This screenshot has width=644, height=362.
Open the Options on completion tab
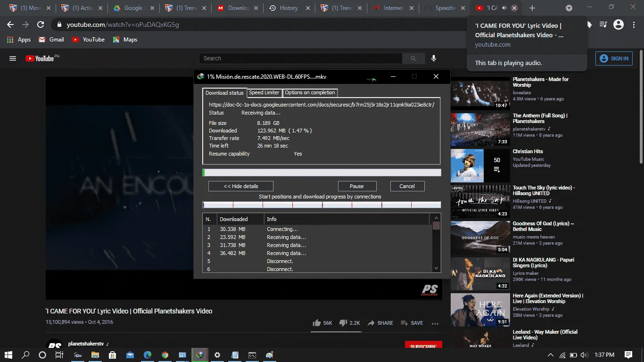310,92
